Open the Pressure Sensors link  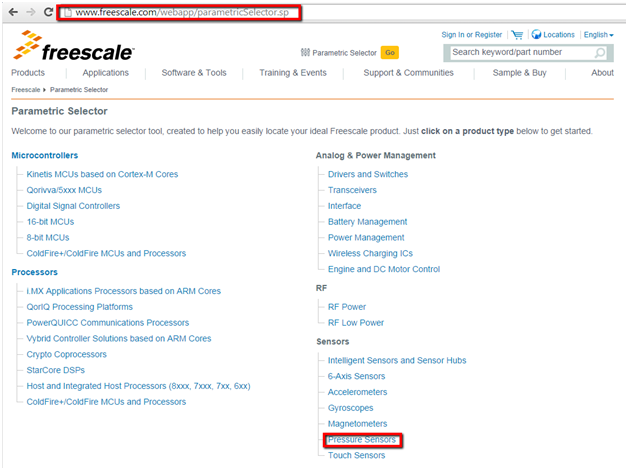[362, 440]
